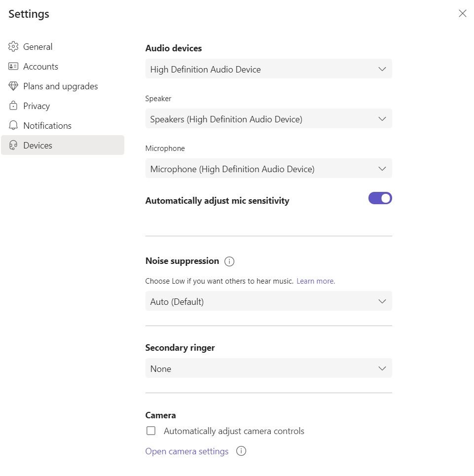Click the General gear icon
The height and width of the screenshot is (476, 474).
(x=13, y=47)
